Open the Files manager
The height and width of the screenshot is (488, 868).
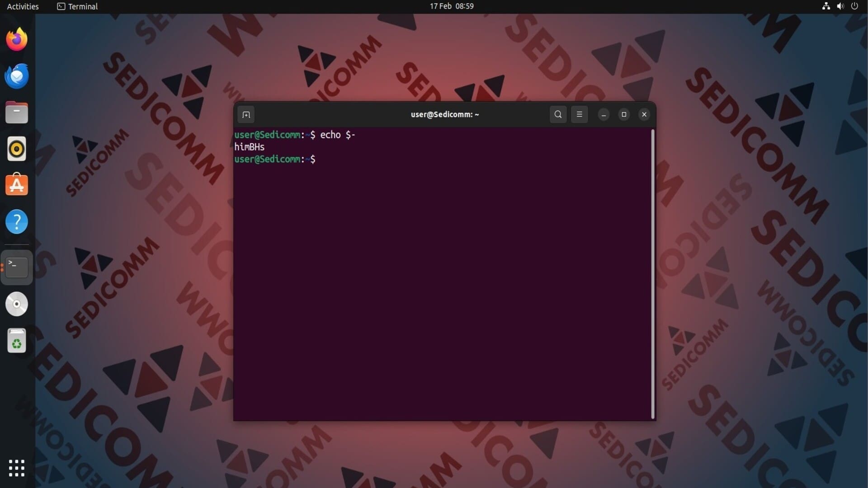17,113
